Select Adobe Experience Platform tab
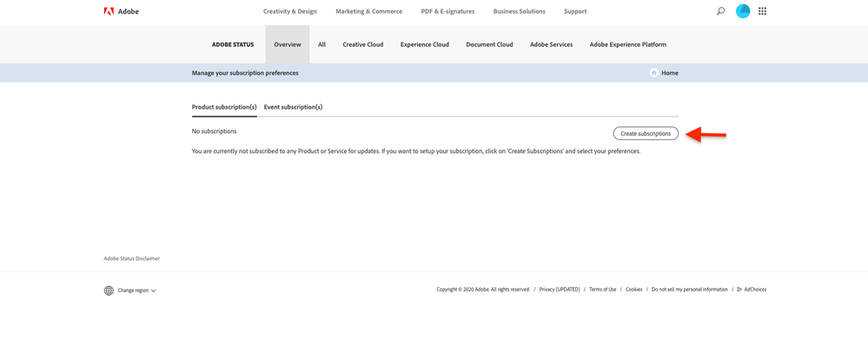Screen dimensions: 868x361 pyautogui.click(x=627, y=44)
